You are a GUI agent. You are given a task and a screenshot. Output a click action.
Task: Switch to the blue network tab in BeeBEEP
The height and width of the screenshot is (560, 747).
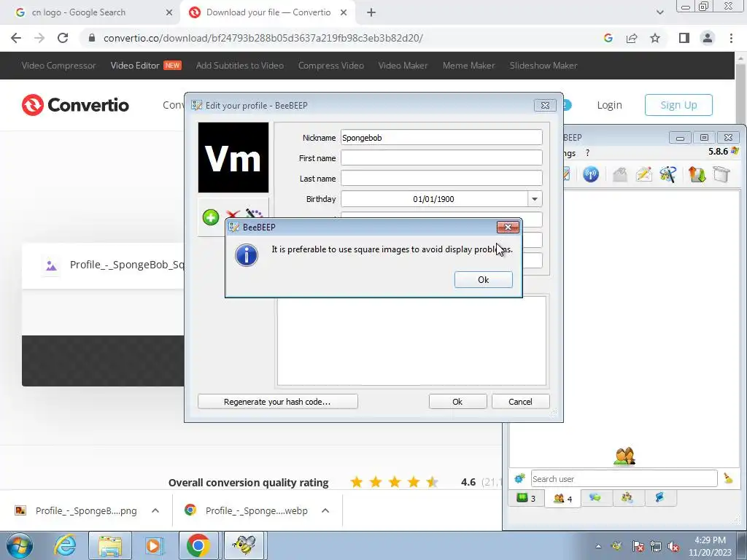coord(659,497)
